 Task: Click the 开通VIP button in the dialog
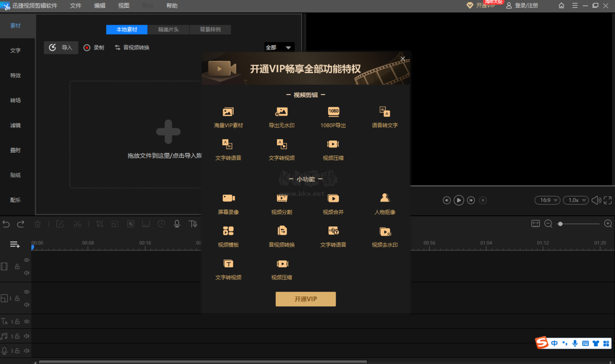point(305,299)
